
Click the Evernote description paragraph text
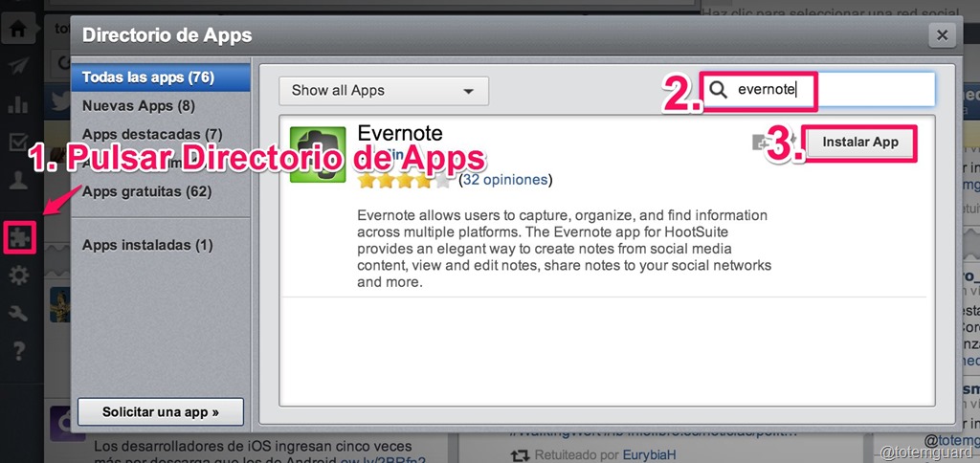pos(565,249)
